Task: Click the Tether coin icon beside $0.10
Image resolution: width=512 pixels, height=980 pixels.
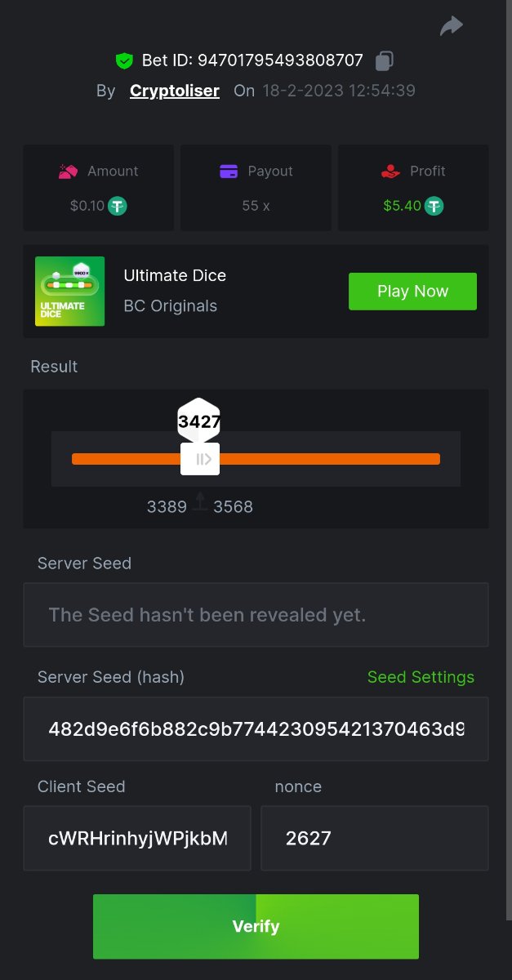Action: point(118,206)
